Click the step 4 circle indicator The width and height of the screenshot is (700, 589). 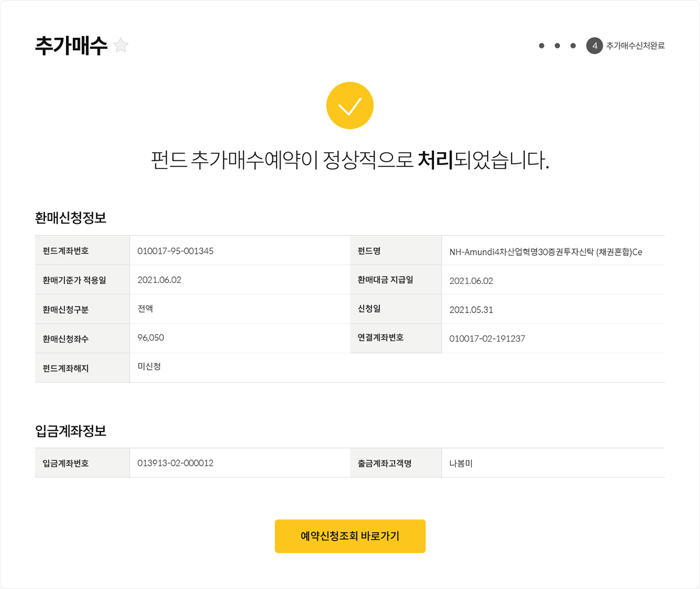(594, 45)
